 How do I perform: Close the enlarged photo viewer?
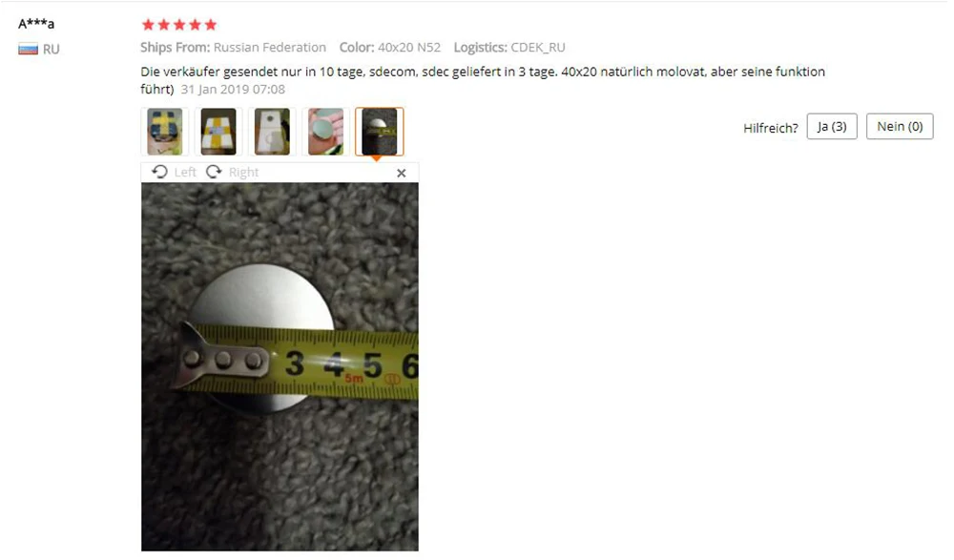401,173
